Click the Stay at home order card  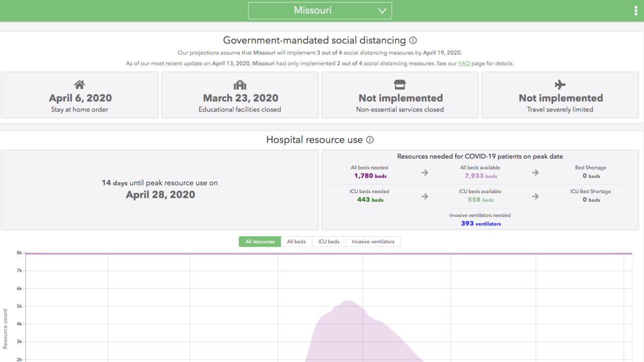pos(79,95)
